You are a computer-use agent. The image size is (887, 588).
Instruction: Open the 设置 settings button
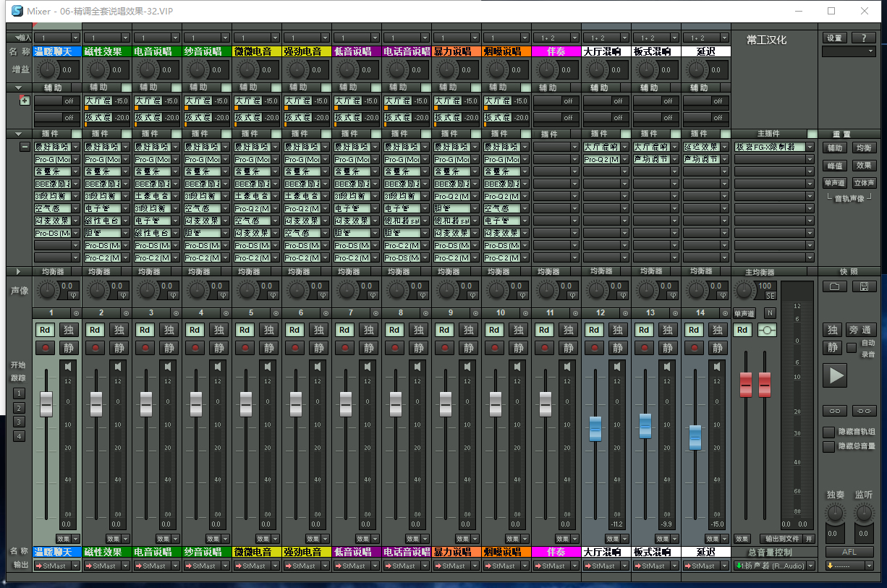(834, 38)
